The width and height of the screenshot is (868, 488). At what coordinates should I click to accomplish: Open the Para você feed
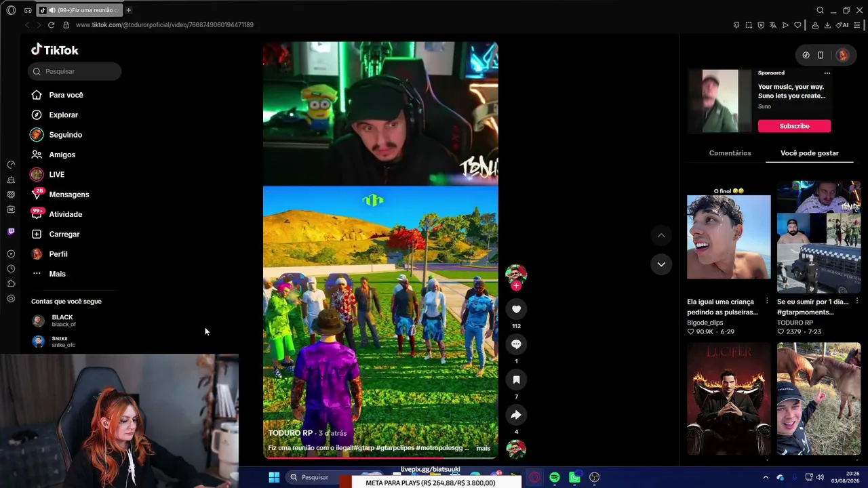point(58,95)
